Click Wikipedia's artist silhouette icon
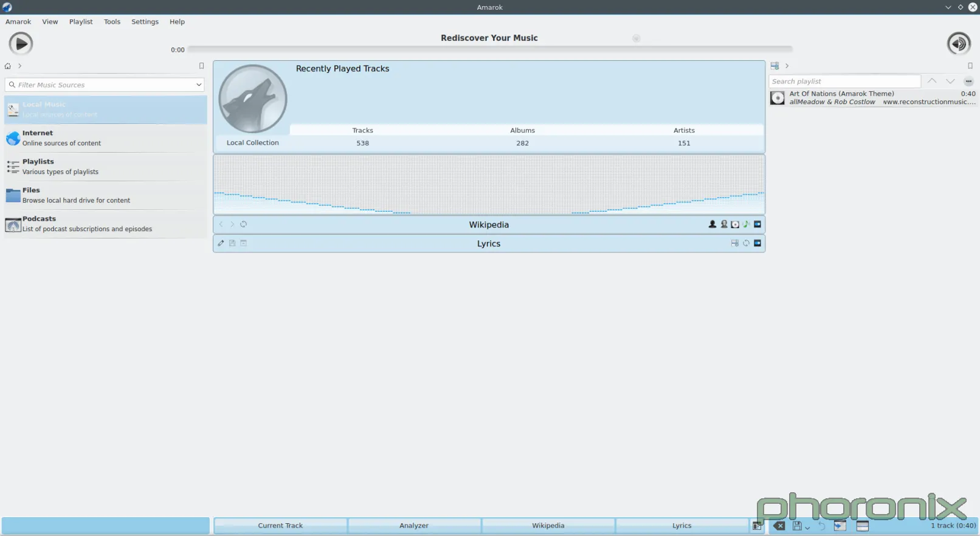This screenshot has width=980, height=536. [713, 224]
